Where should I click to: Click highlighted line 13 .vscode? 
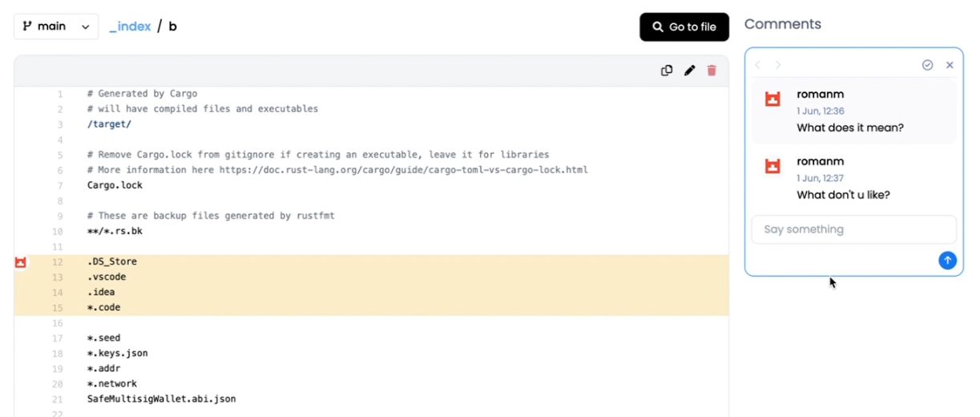pos(107,277)
